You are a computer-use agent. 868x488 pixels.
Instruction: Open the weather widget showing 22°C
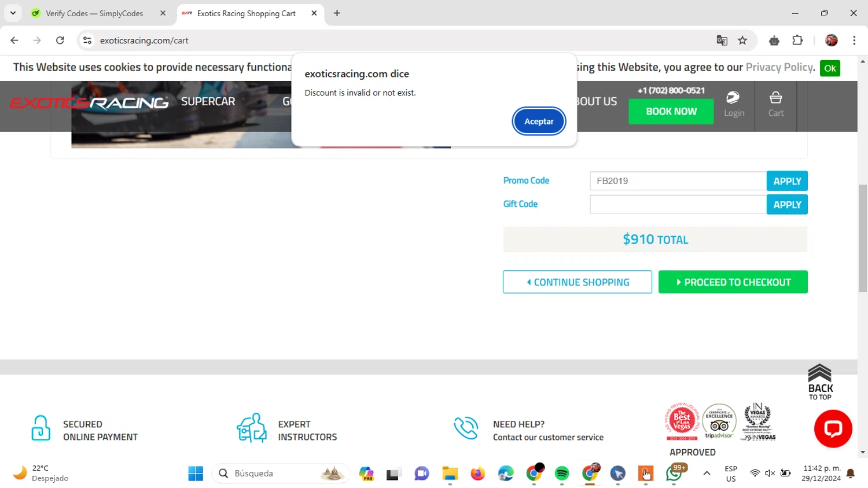click(41, 474)
